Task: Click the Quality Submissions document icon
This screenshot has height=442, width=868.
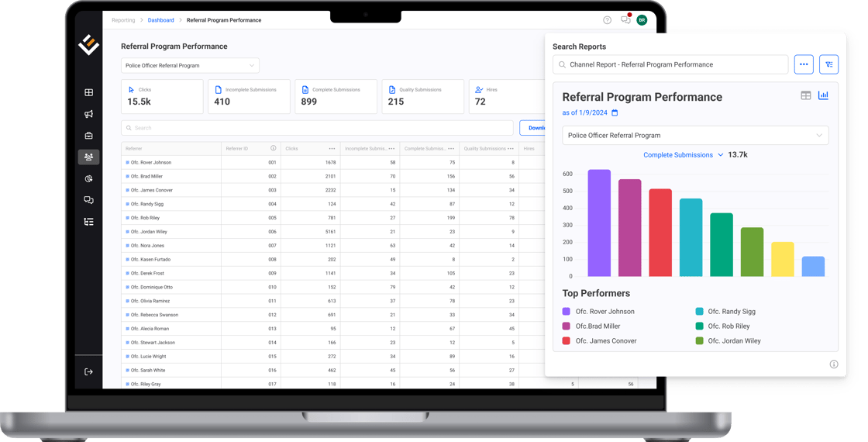Action: click(392, 90)
